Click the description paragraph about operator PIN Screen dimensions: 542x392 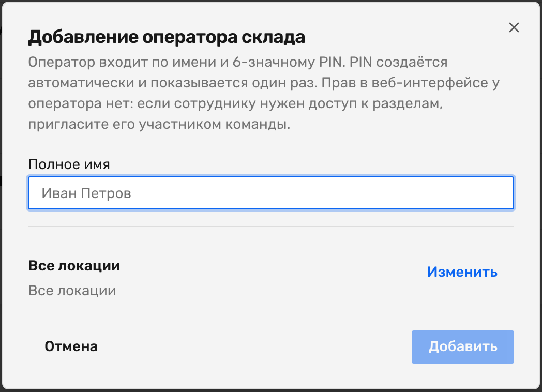click(x=264, y=93)
